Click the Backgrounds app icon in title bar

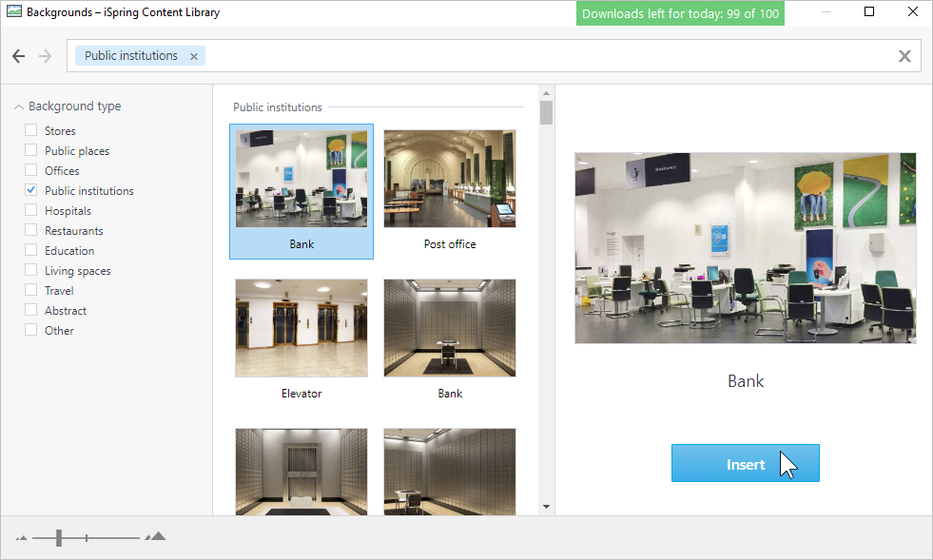pos(13,12)
